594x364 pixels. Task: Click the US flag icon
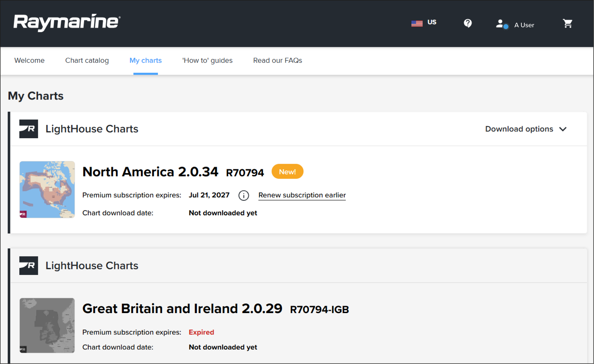click(x=417, y=23)
